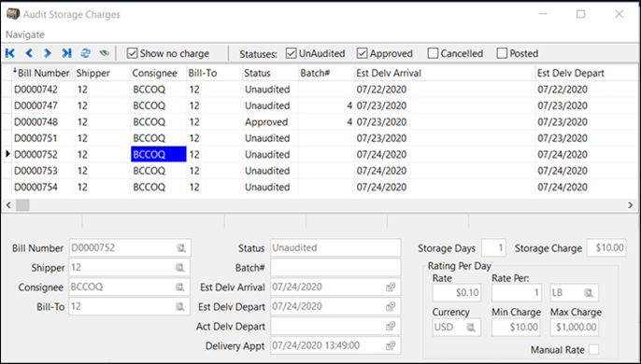This screenshot has height=364, width=641.
Task: Select bill number D0000753 cell
Action: pos(43,171)
